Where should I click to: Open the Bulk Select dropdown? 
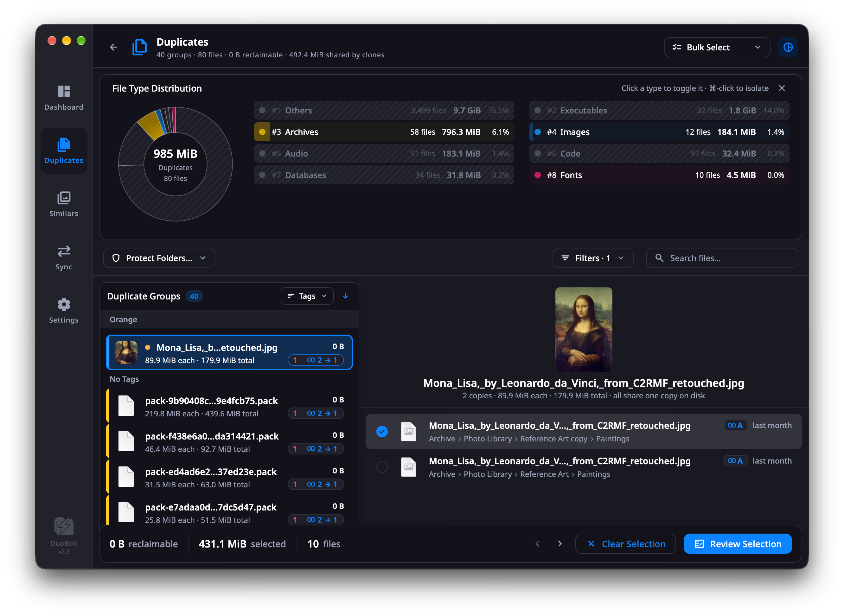(x=717, y=47)
